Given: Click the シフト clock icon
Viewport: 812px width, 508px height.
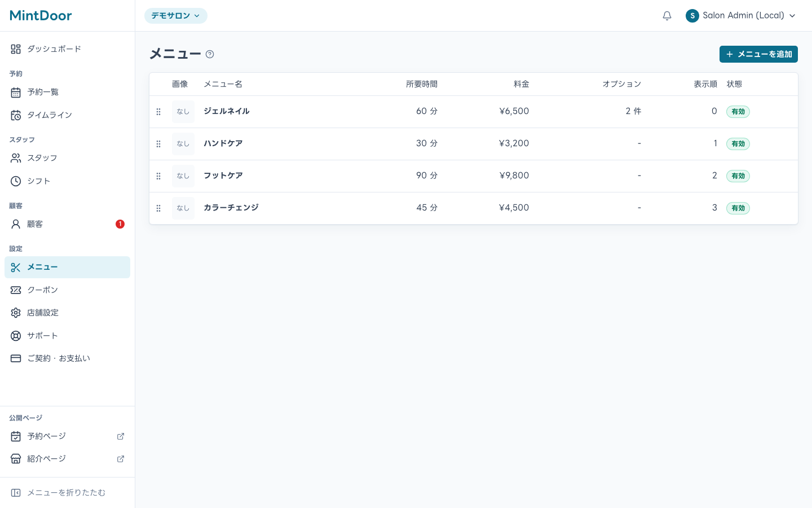Looking at the screenshot, I should pos(16,181).
